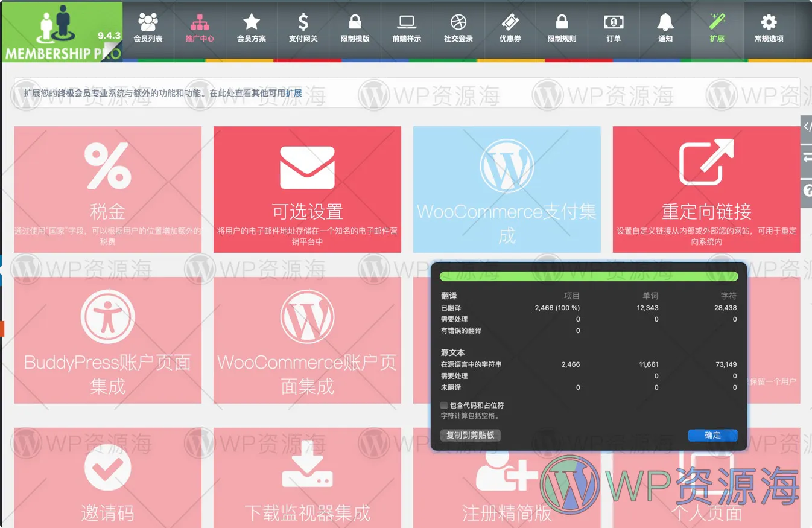The height and width of the screenshot is (528, 812).
Task: Open the 订单 orders section
Action: tap(613, 28)
